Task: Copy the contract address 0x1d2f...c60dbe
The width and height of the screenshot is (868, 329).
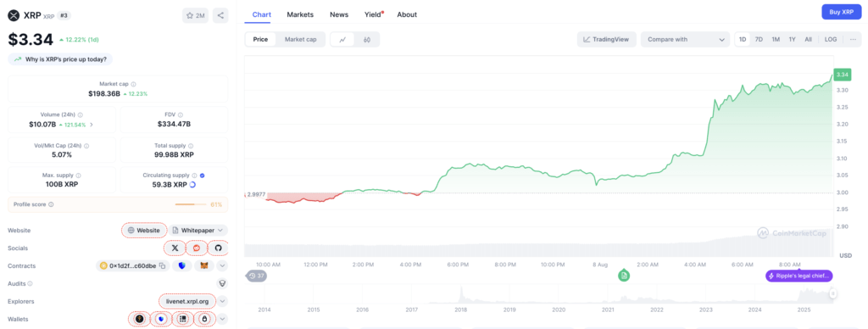Action: [162, 266]
